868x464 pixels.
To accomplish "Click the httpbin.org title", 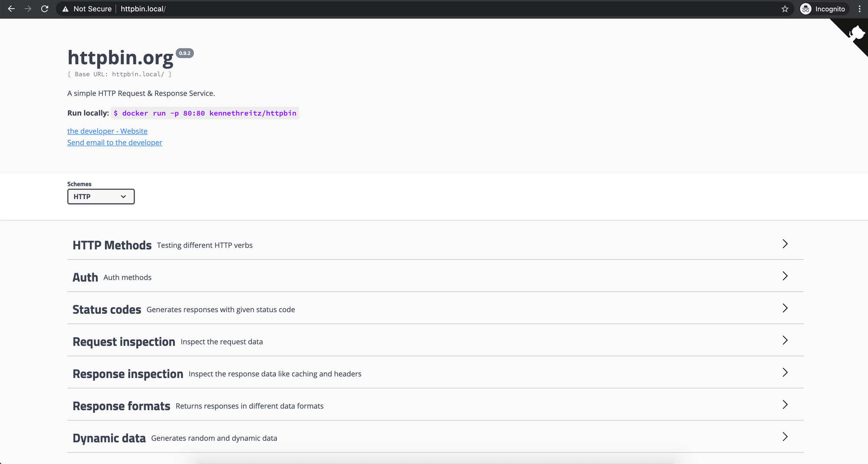I will tap(120, 58).
